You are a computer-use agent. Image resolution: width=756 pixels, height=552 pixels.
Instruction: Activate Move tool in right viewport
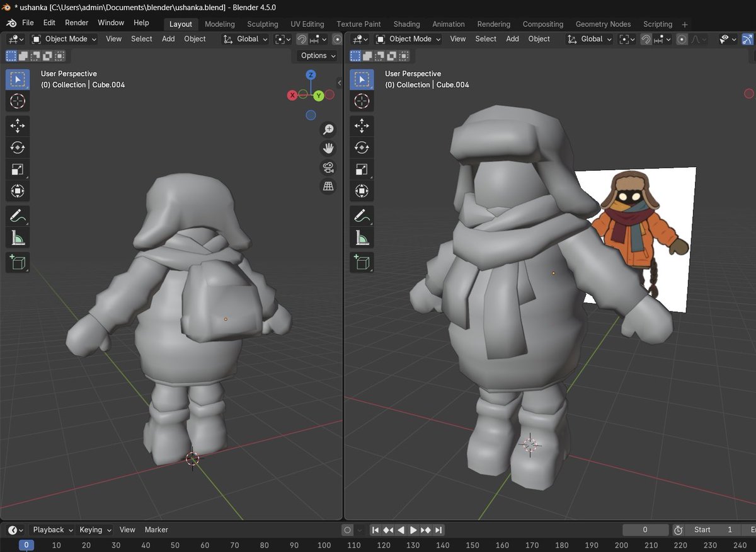click(x=362, y=126)
